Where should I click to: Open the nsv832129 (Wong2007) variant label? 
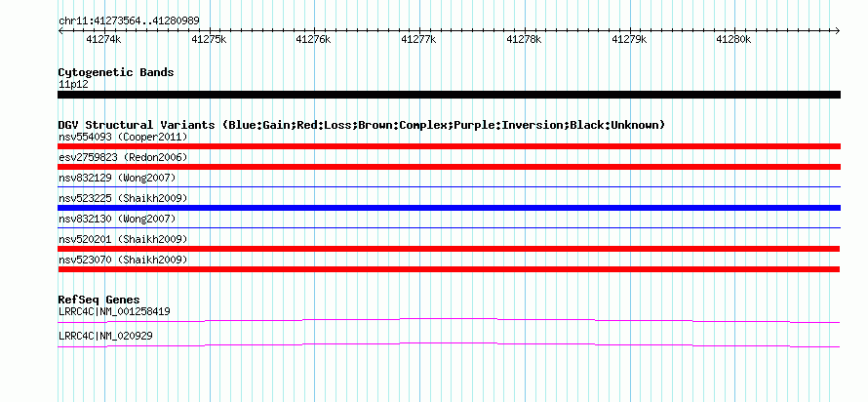(117, 178)
